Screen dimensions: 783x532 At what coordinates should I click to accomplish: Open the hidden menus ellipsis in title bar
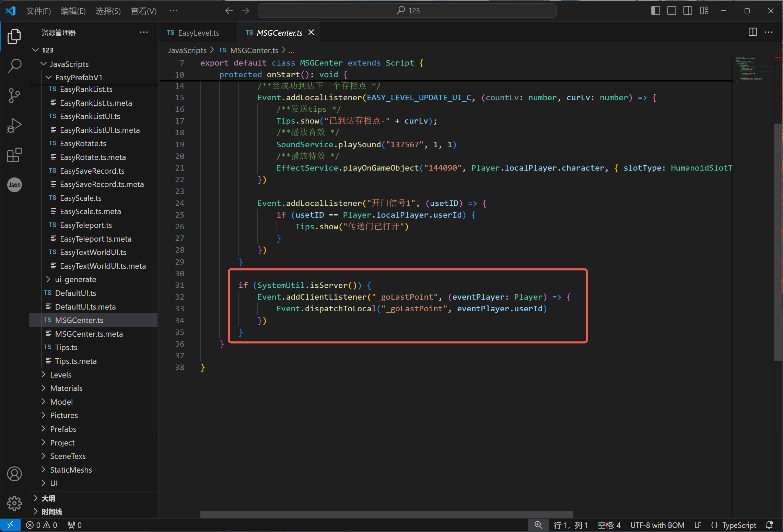click(x=173, y=11)
